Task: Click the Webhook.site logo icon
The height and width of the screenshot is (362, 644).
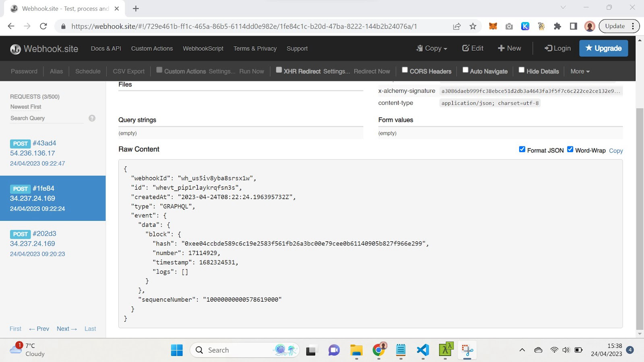Action: coord(15,49)
